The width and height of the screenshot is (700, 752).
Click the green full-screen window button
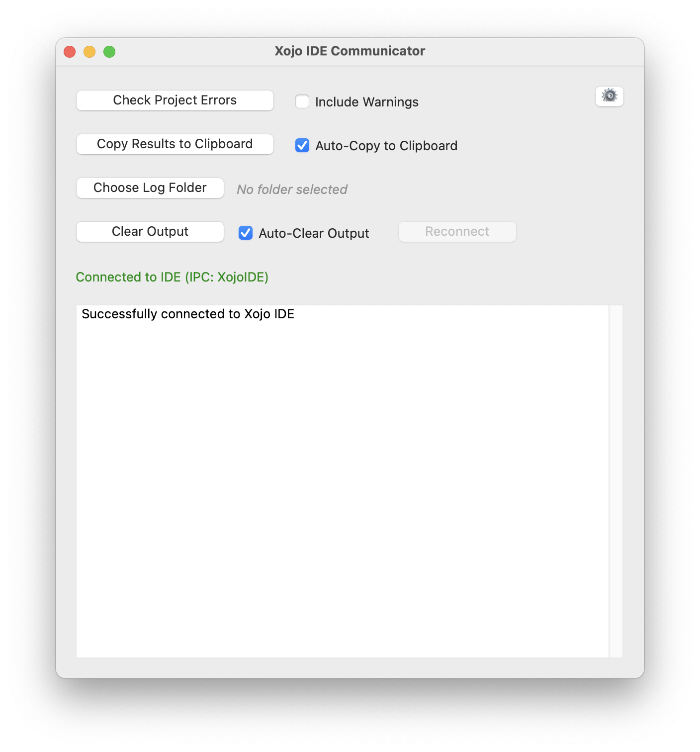109,52
